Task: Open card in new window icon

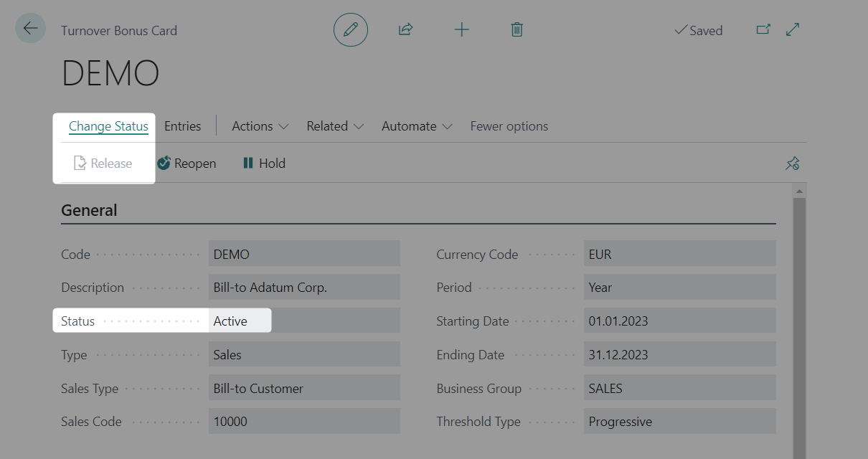Action: [763, 30]
